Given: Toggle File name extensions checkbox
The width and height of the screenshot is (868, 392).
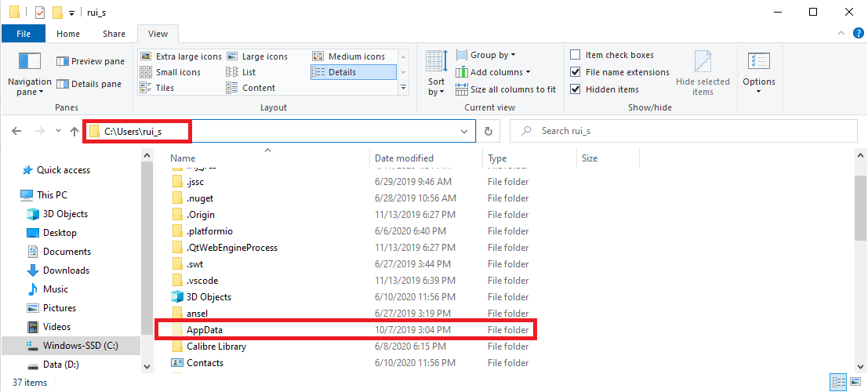Looking at the screenshot, I should pyautogui.click(x=576, y=72).
